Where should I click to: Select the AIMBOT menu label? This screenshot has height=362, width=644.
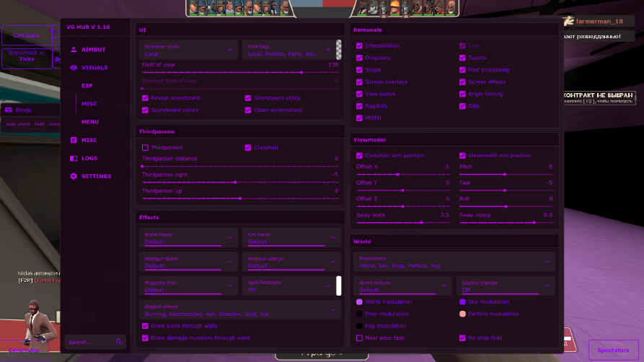click(93, 49)
